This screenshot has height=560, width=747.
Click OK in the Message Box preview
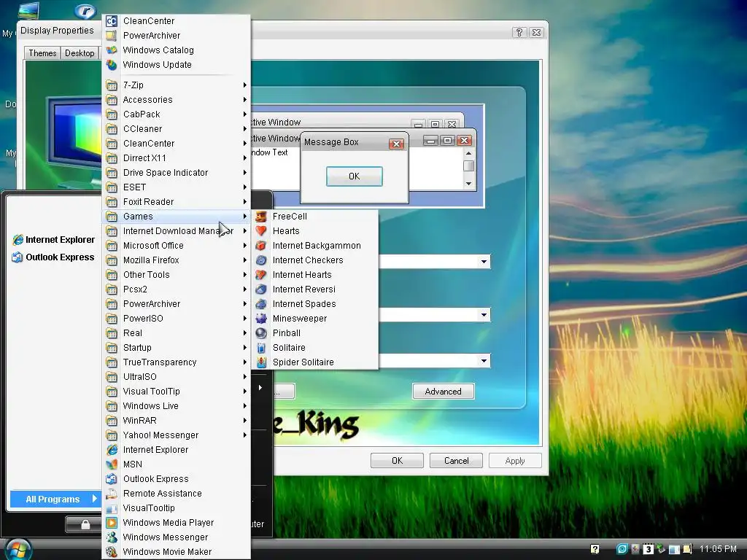tap(354, 176)
